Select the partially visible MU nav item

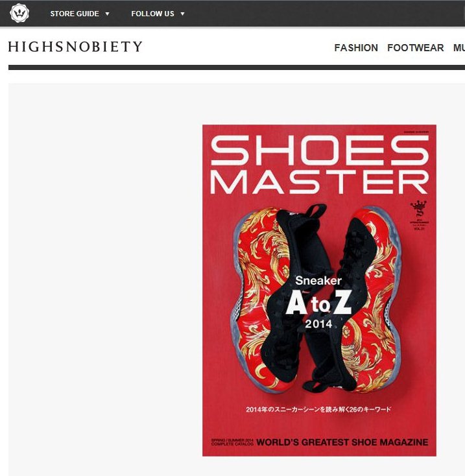(x=459, y=47)
